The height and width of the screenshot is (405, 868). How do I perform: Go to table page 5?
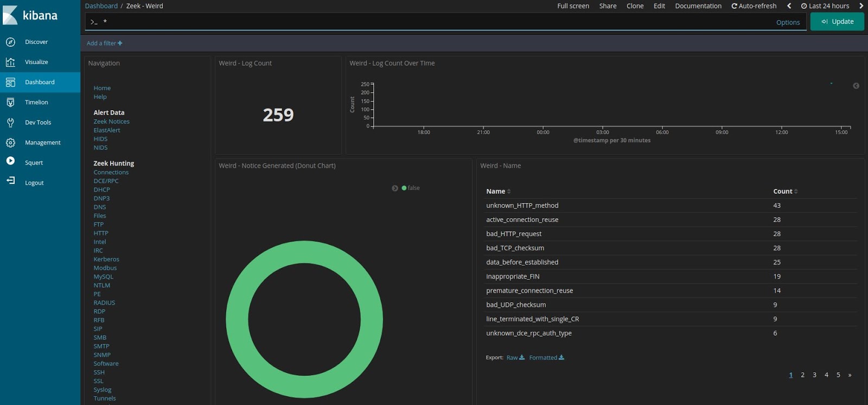(x=838, y=375)
